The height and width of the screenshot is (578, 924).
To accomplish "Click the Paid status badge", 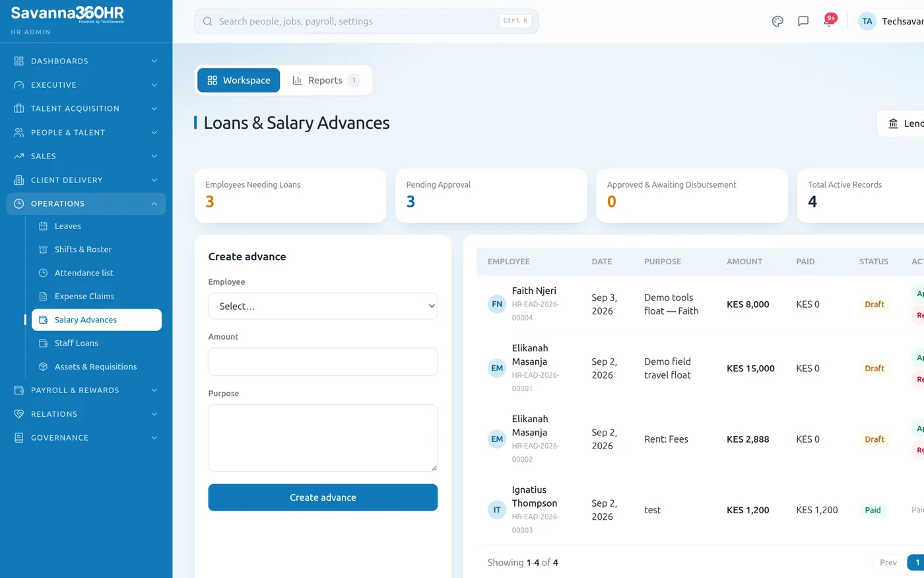I will (873, 510).
